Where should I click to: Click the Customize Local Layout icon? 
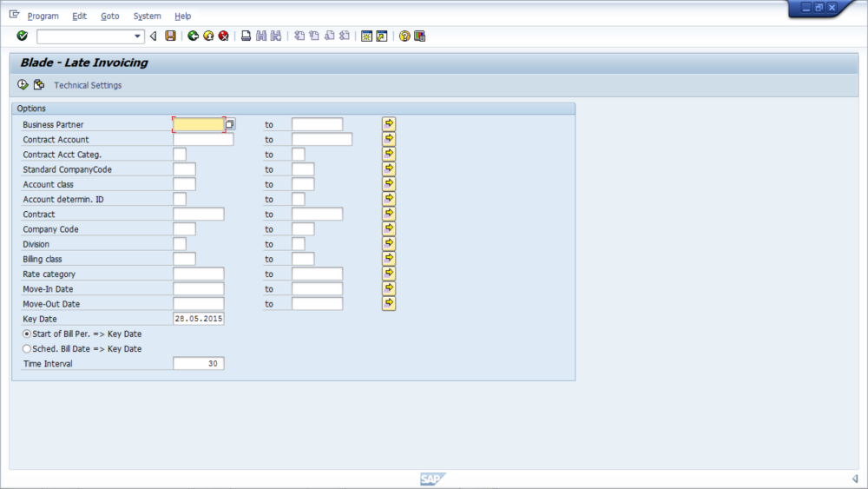[419, 36]
